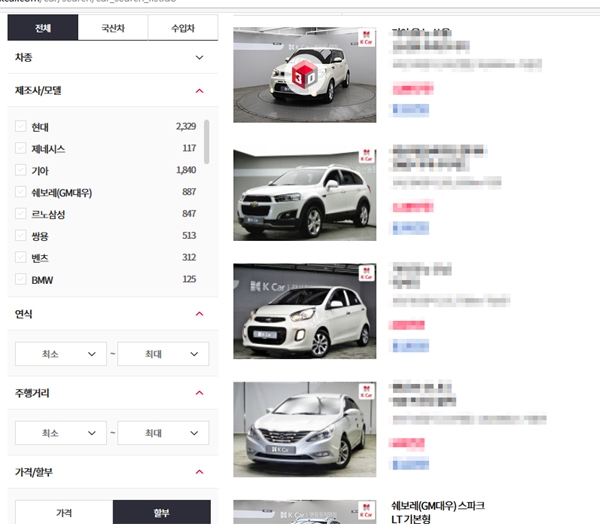Viewport: 600px width, 524px height.
Task: Select the 할부 tab
Action: pos(161,512)
